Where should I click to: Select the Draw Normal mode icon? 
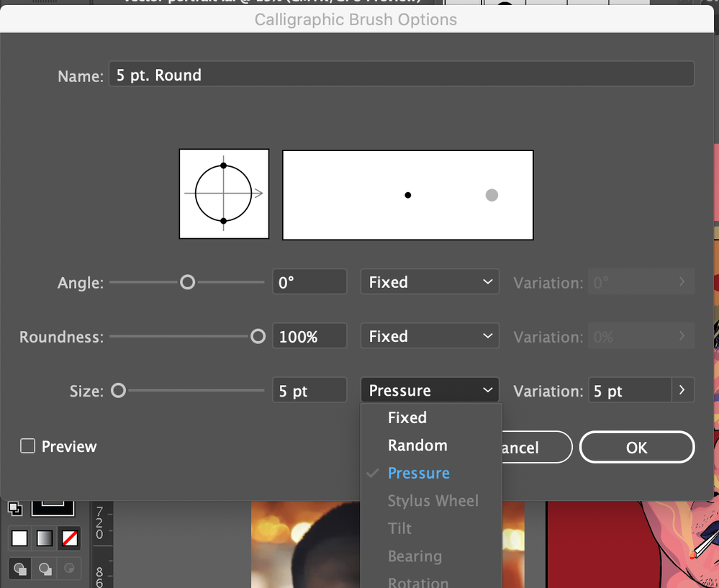pos(19,569)
